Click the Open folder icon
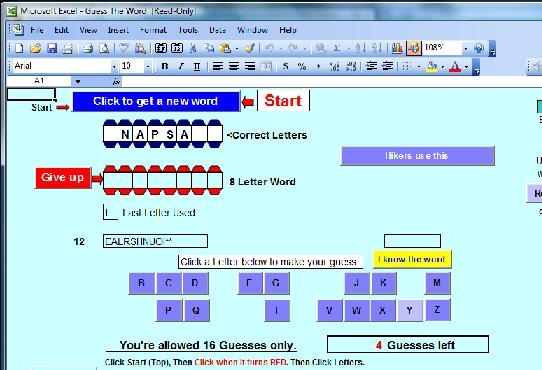 point(36,48)
